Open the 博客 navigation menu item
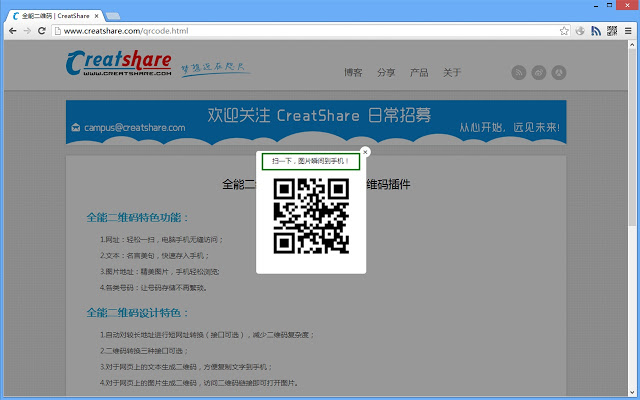This screenshot has width=640, height=400. 353,73
